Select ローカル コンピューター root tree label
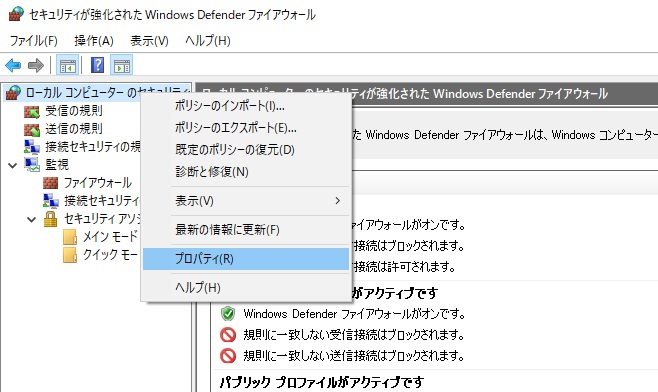This screenshot has height=392, width=658. point(107,92)
